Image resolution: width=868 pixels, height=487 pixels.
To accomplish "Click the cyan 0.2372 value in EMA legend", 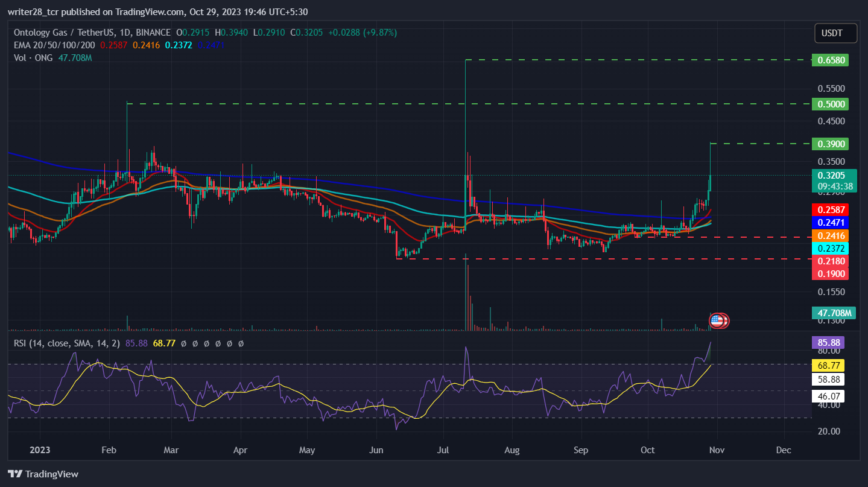I will coord(178,45).
